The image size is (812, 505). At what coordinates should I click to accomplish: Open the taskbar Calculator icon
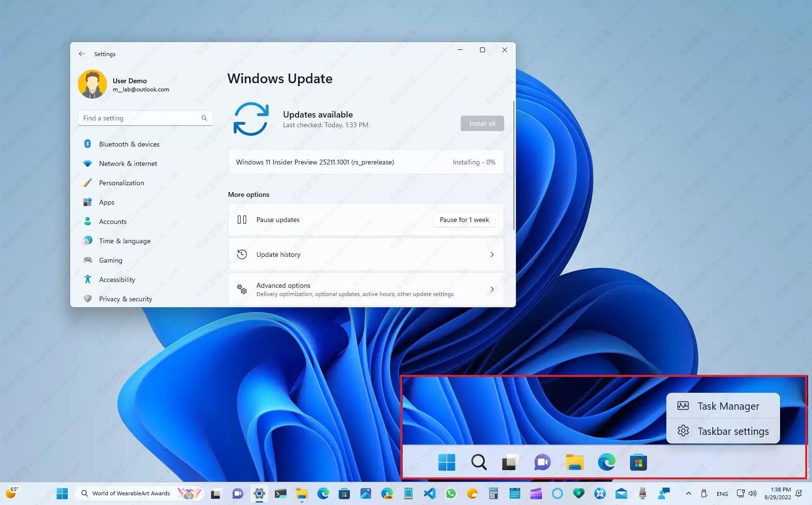point(494,493)
